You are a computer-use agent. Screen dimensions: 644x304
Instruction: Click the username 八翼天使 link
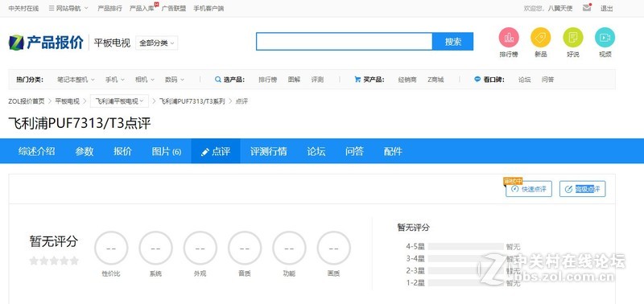(x=560, y=8)
